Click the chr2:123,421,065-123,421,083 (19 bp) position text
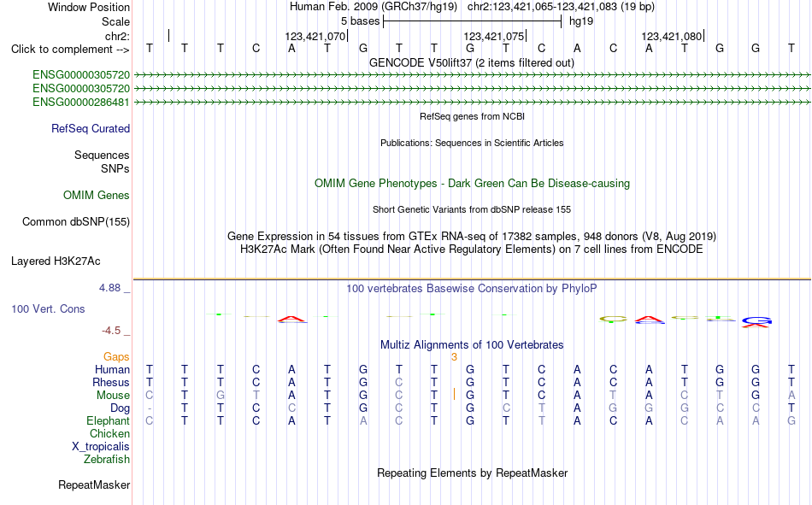 [x=561, y=7]
